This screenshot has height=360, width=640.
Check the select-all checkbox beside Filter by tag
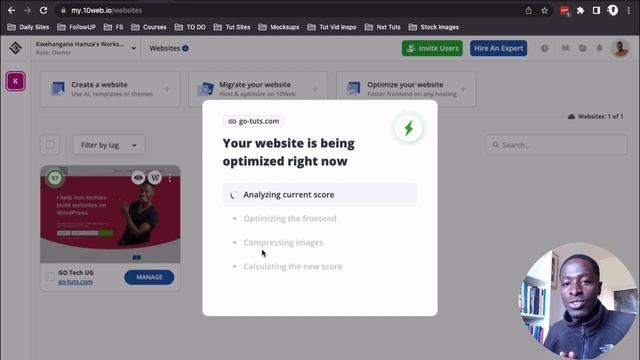[50, 145]
